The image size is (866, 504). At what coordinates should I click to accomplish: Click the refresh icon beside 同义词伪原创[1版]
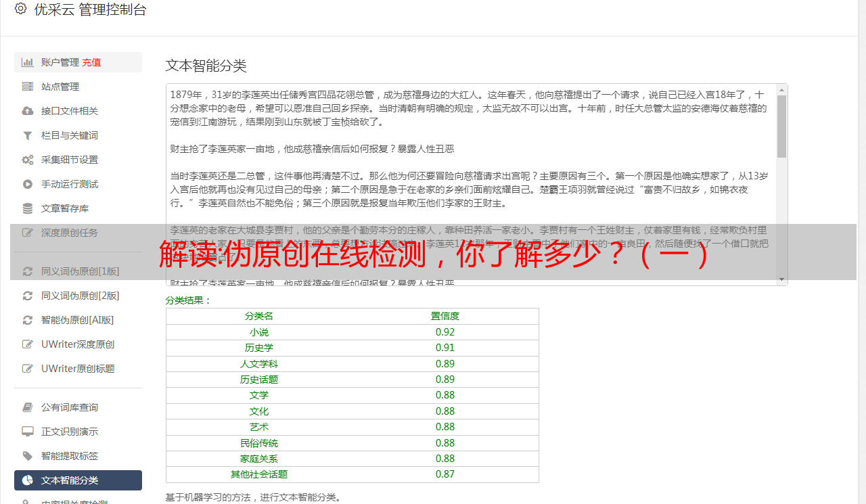click(28, 271)
